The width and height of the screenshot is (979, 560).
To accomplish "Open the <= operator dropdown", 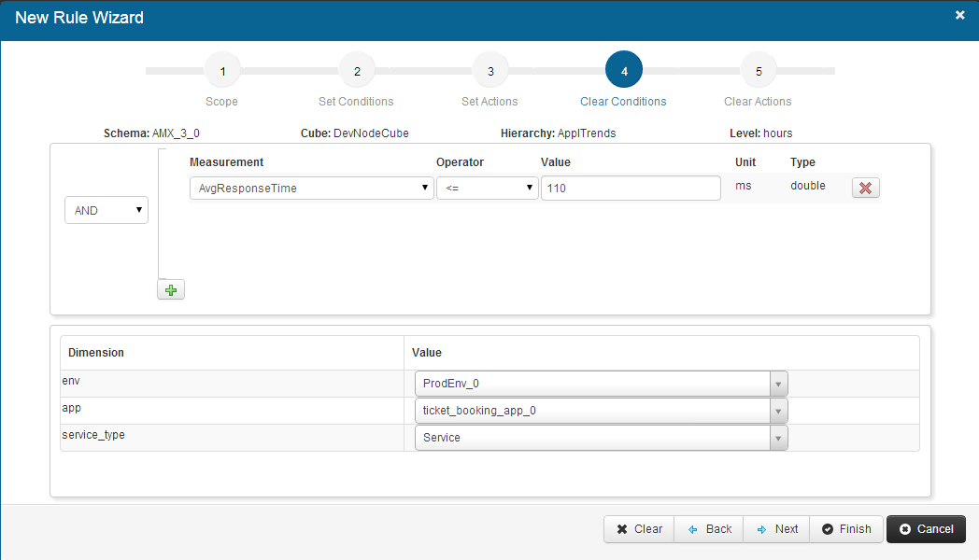I will coord(487,189).
